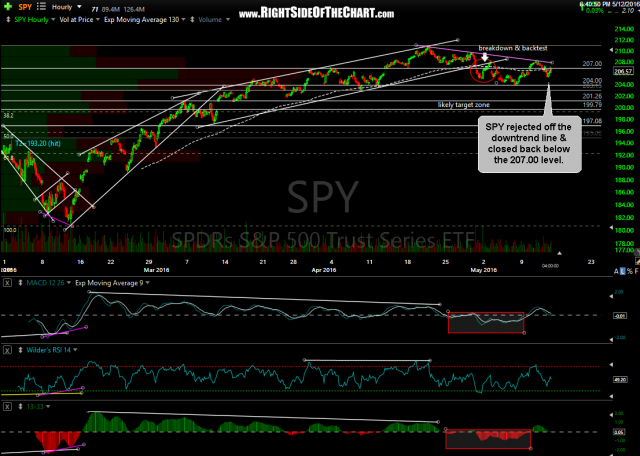Click the 'Apr 2016' time axis label

324,270
